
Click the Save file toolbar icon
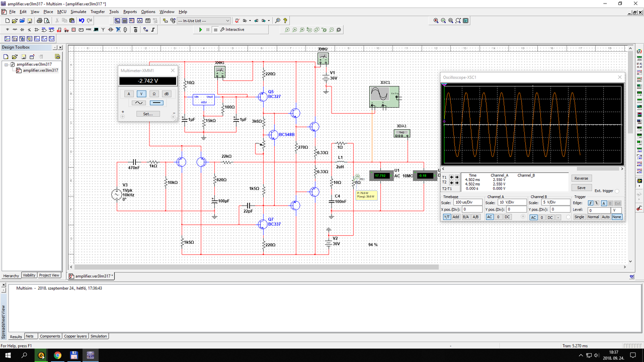coord(30,21)
